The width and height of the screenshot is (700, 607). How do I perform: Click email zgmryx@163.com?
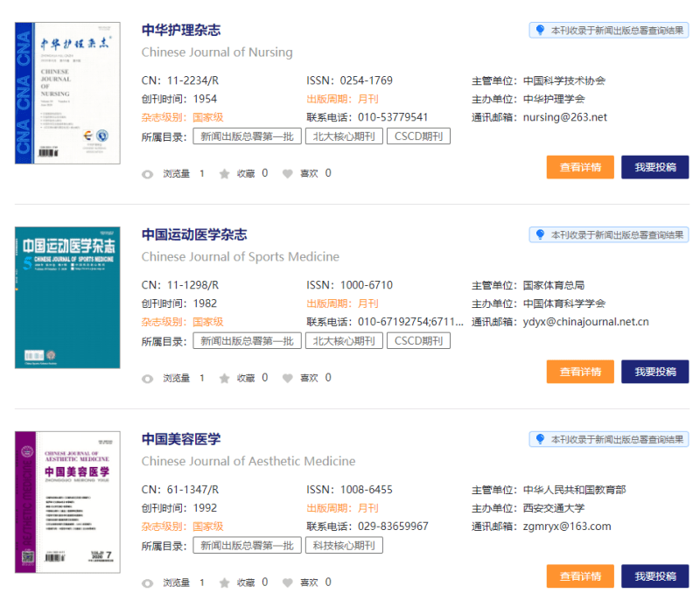tap(567, 527)
